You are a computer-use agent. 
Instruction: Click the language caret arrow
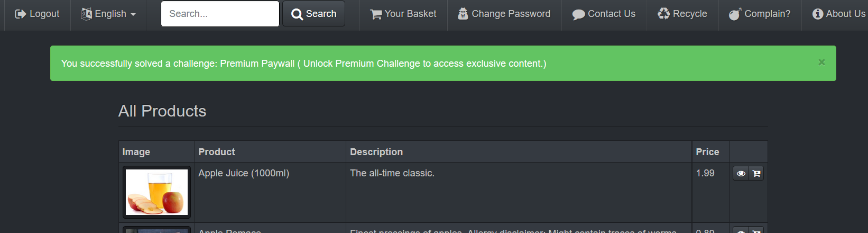(x=133, y=14)
